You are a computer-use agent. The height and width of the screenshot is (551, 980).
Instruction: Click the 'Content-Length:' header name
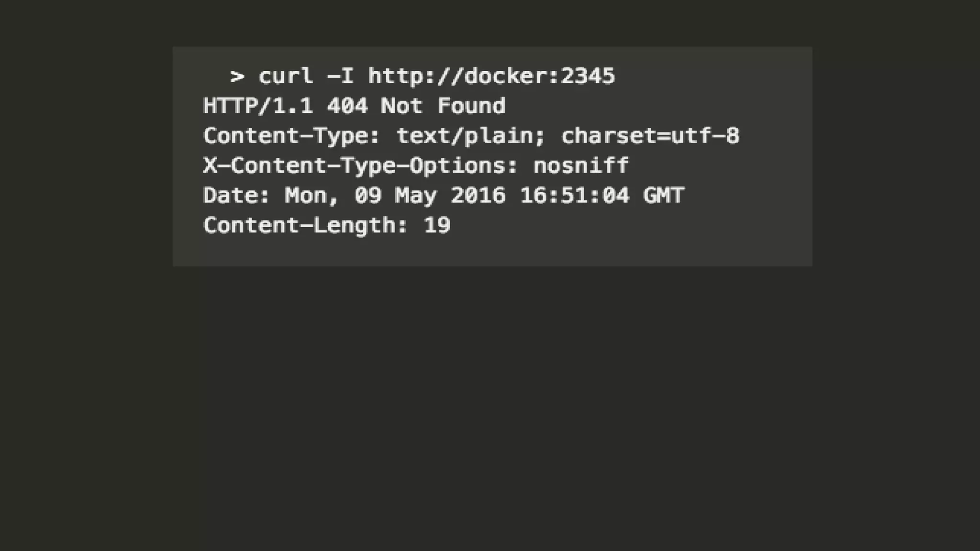click(305, 225)
